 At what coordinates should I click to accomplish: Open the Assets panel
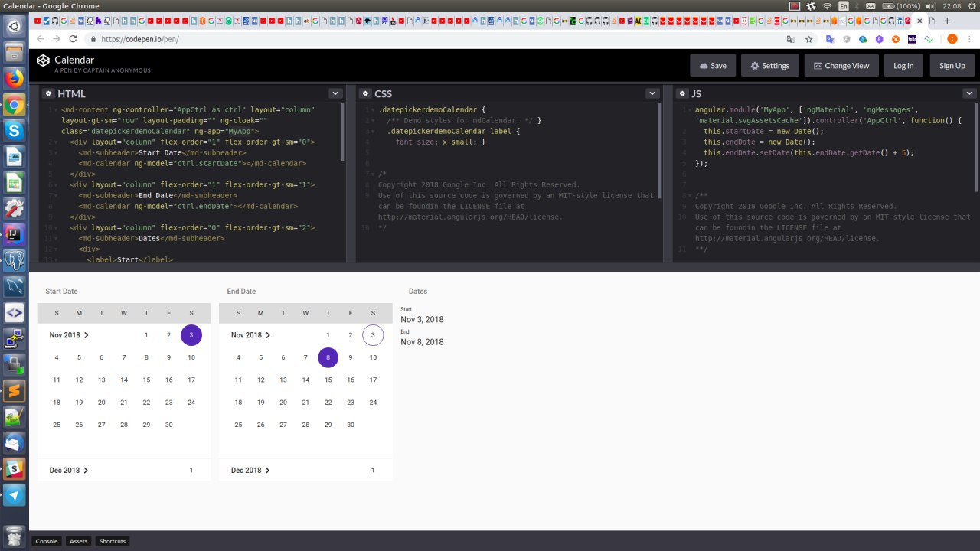pyautogui.click(x=79, y=541)
